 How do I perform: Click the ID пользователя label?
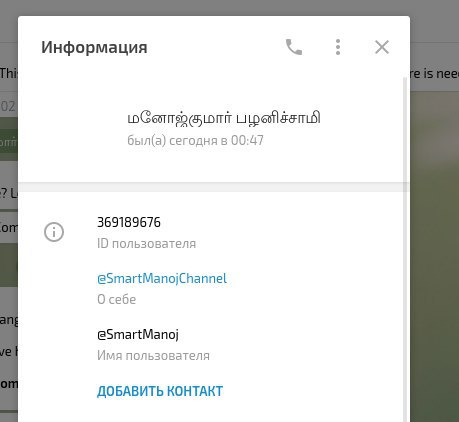146,244
